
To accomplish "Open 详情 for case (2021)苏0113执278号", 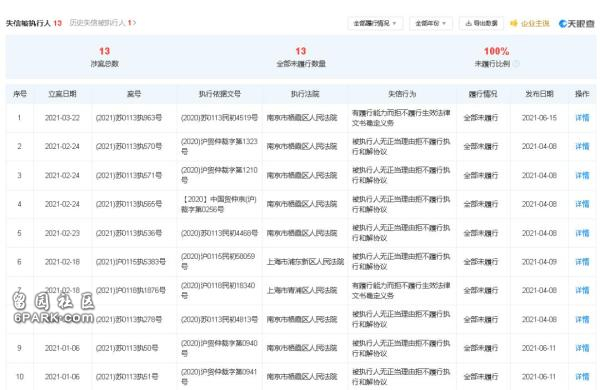I will coord(582,319).
